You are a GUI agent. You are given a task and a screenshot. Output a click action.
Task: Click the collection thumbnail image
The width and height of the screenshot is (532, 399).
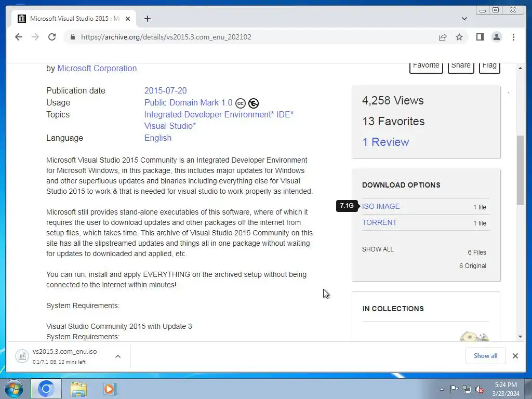click(x=474, y=337)
